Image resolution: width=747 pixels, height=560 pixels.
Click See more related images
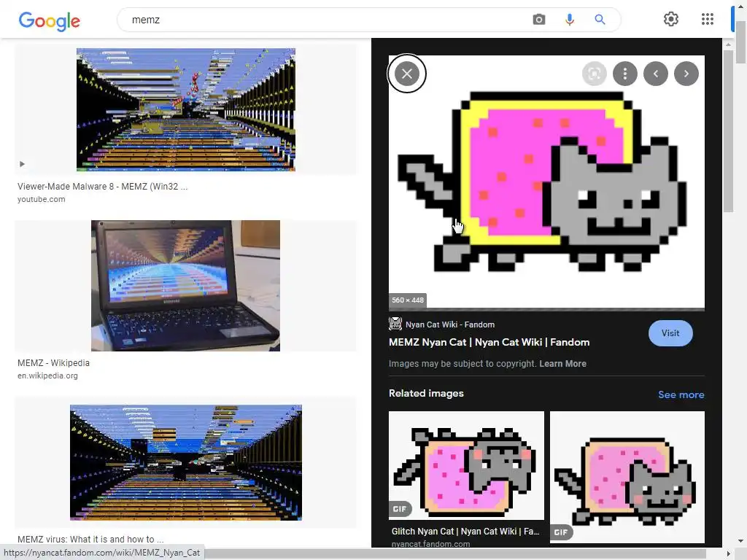(681, 394)
